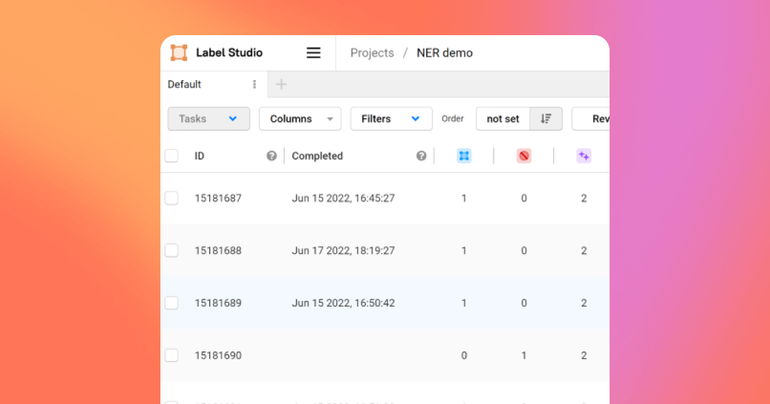Click the Order label

452,119
